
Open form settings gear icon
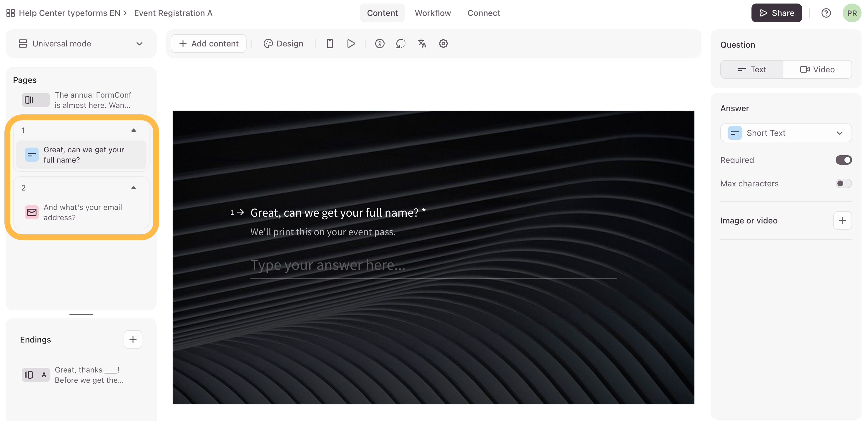pyautogui.click(x=443, y=44)
